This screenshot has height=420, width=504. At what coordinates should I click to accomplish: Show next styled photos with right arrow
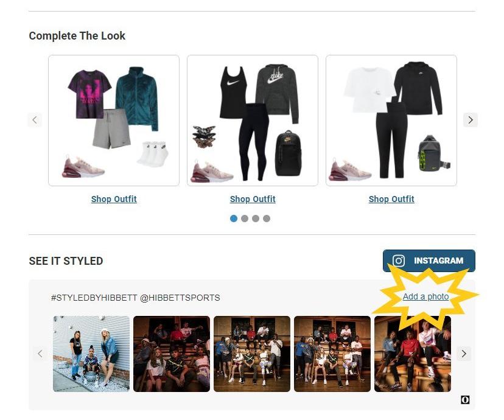(x=464, y=354)
